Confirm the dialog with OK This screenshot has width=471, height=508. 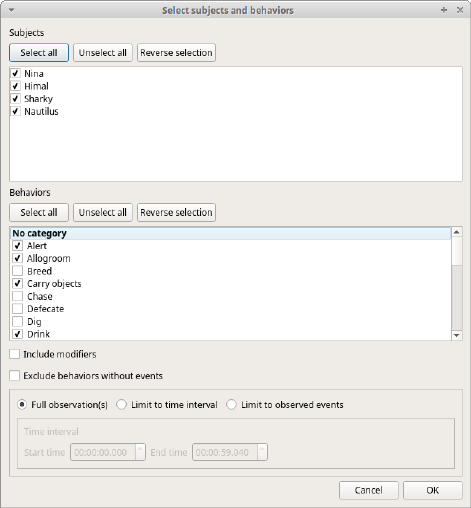[x=433, y=490]
